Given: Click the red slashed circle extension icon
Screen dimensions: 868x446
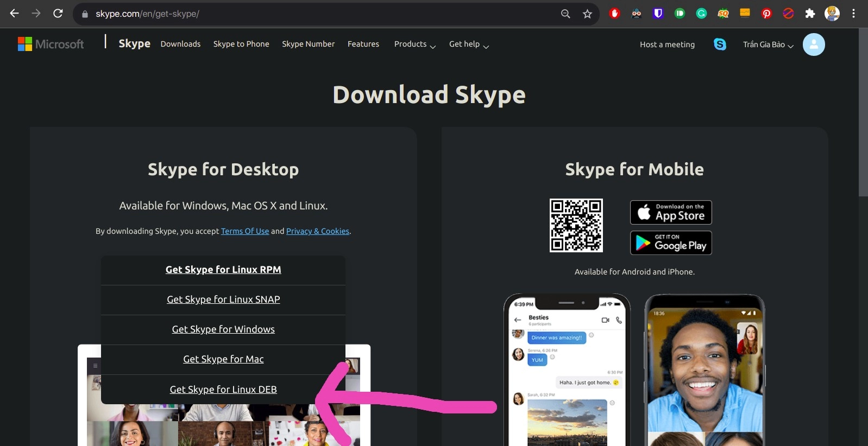Looking at the screenshot, I should coord(788,14).
